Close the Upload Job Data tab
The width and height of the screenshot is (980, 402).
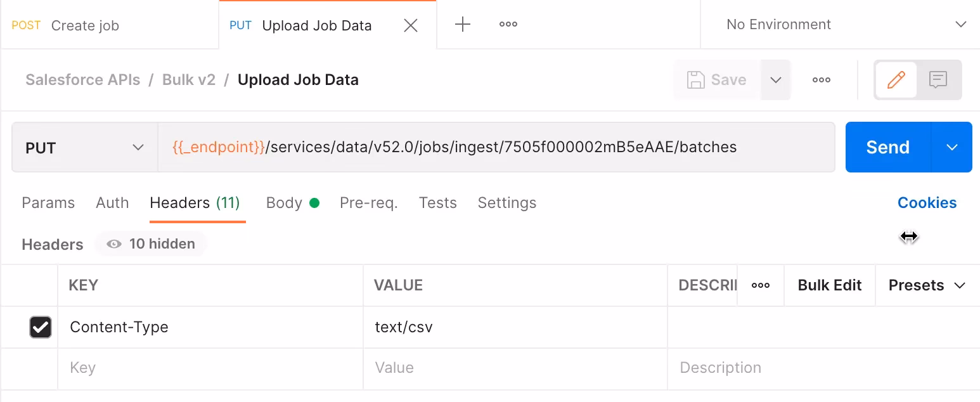410,25
